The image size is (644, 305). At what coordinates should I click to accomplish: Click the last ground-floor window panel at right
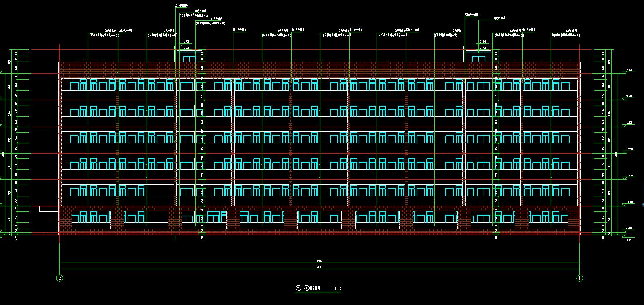tap(548, 220)
